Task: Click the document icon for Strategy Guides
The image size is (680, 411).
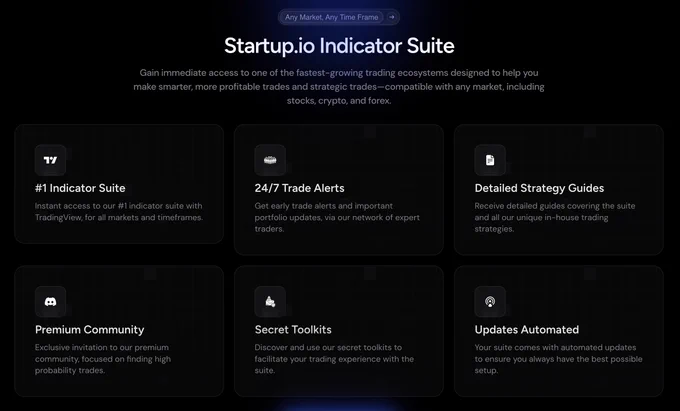Action: click(490, 160)
